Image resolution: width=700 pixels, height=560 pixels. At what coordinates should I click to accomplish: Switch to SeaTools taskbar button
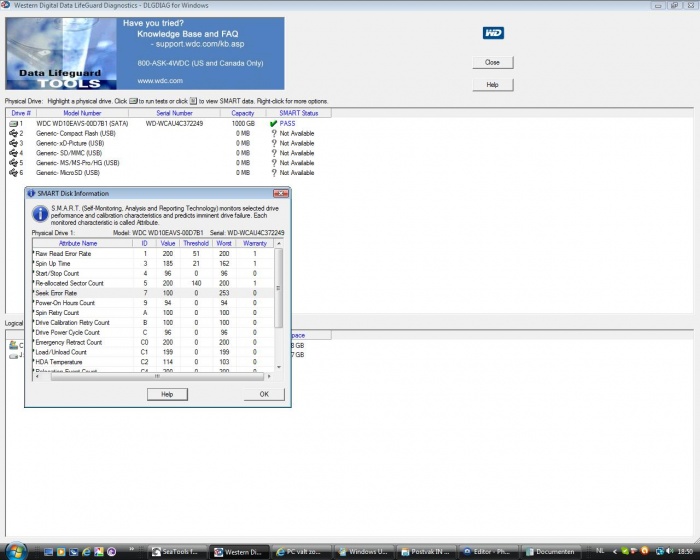point(179,552)
